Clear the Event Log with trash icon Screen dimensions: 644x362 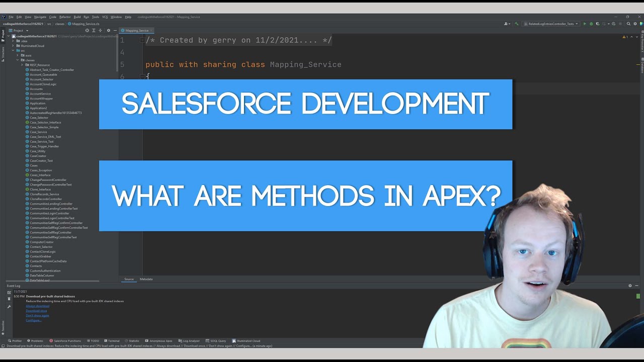(x=9, y=299)
